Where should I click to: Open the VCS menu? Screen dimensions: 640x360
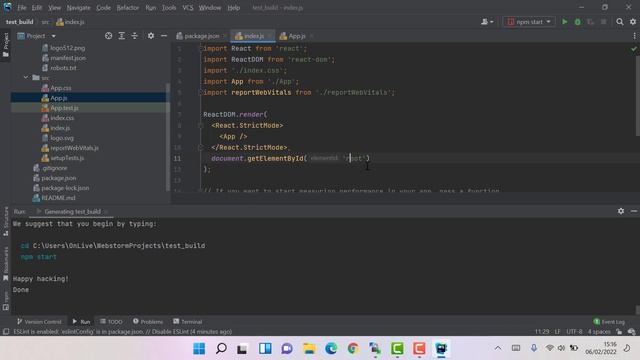click(x=188, y=7)
